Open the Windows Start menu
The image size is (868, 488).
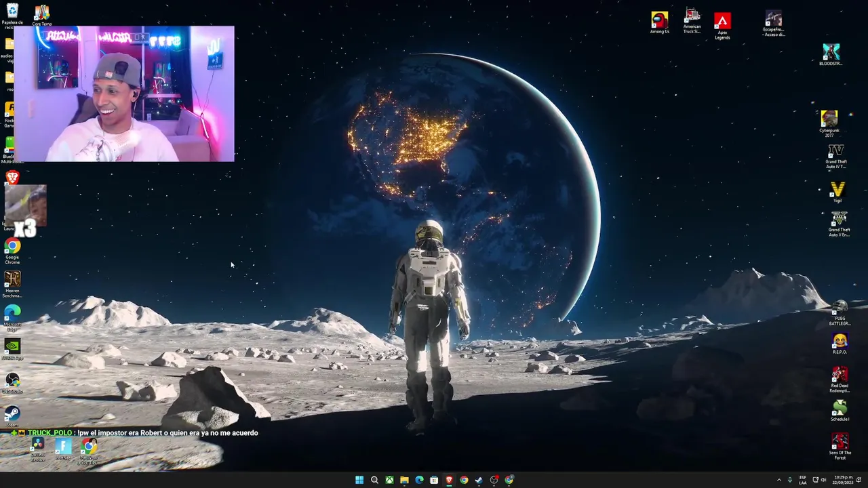point(359,480)
